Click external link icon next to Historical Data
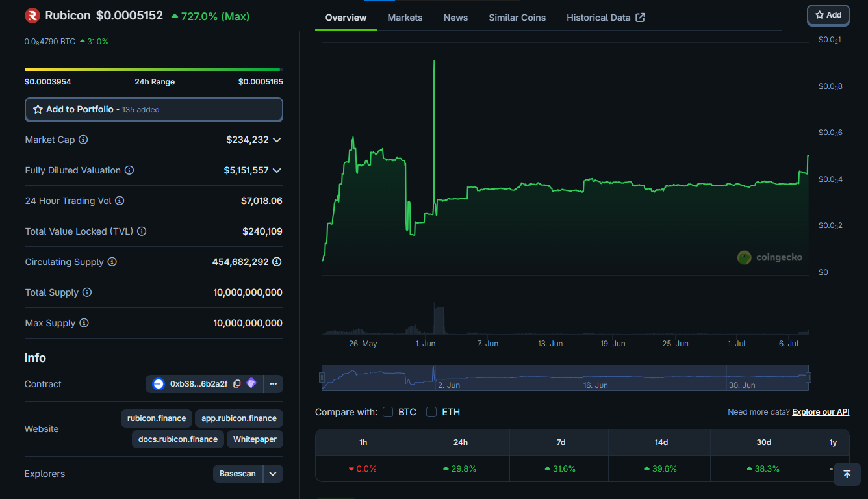The height and width of the screenshot is (499, 868). [640, 18]
